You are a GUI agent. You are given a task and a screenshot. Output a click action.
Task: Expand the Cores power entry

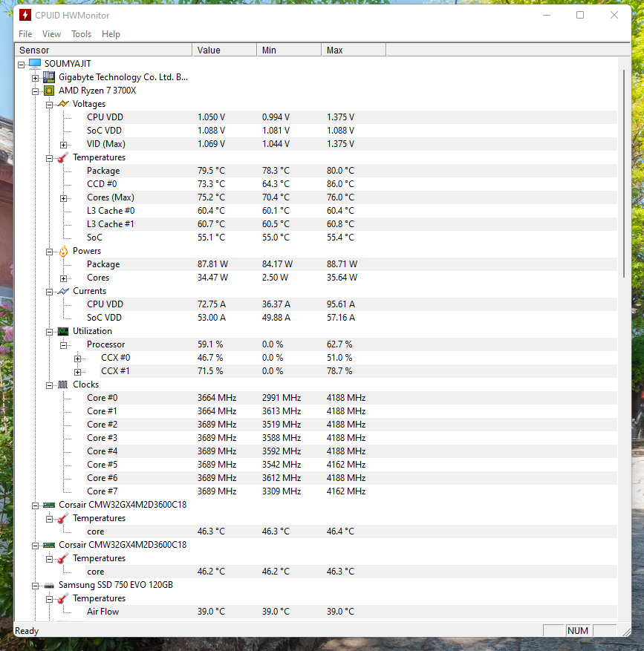(x=64, y=278)
